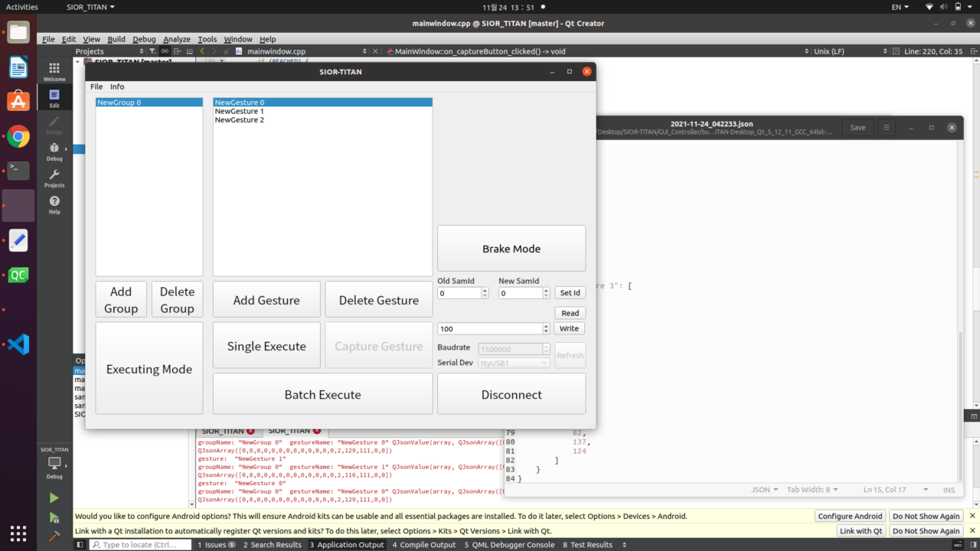Open Files app in Ubuntu dock
980x551 pixels.
18,32
